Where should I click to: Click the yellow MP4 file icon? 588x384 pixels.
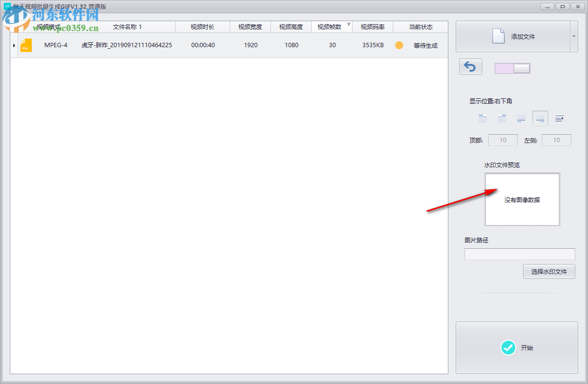tap(26, 45)
